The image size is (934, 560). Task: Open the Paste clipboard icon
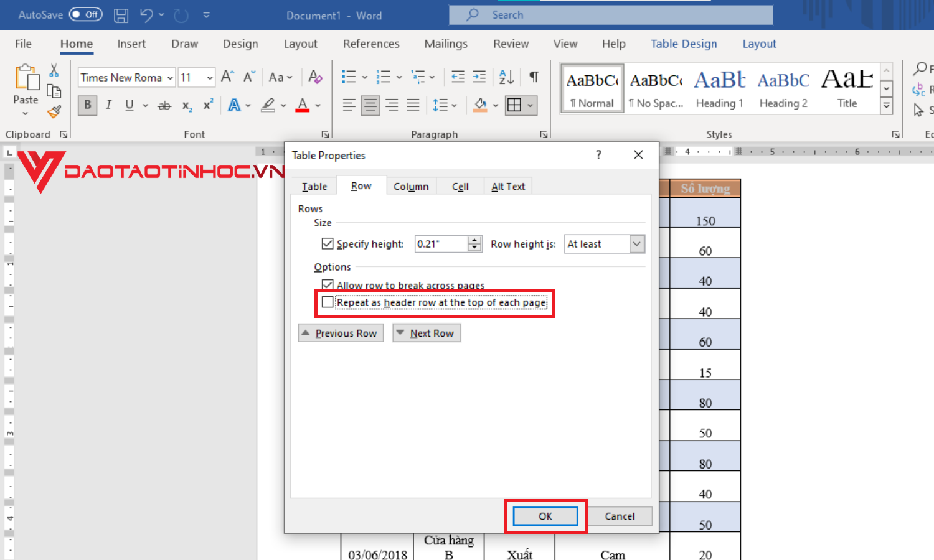click(26, 78)
